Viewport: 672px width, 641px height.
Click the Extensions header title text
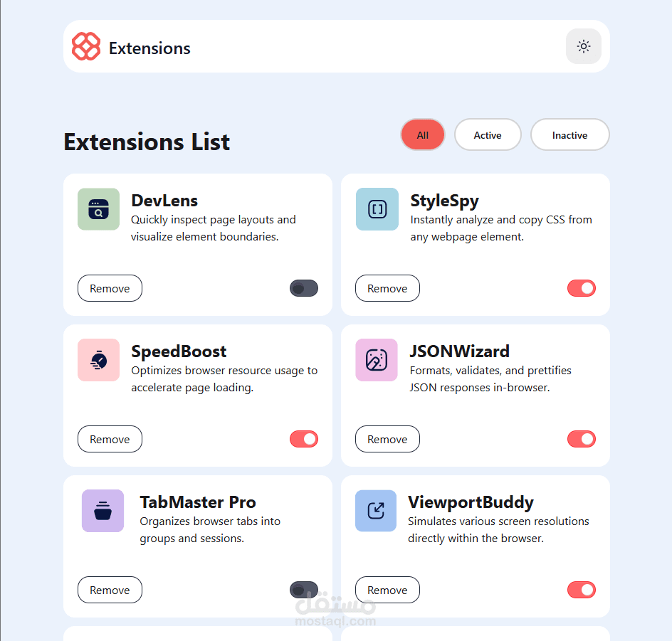[x=149, y=48]
